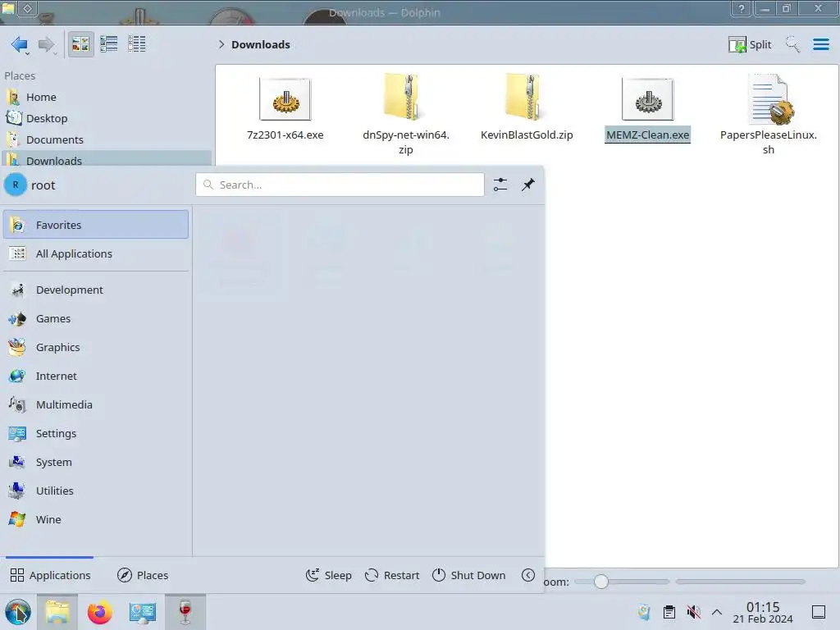Click the root user avatar
The height and width of the screenshot is (630, 840).
(16, 185)
